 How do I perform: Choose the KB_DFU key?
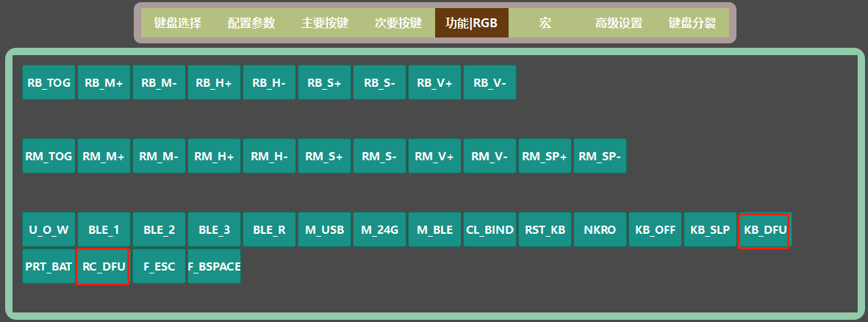click(x=766, y=229)
